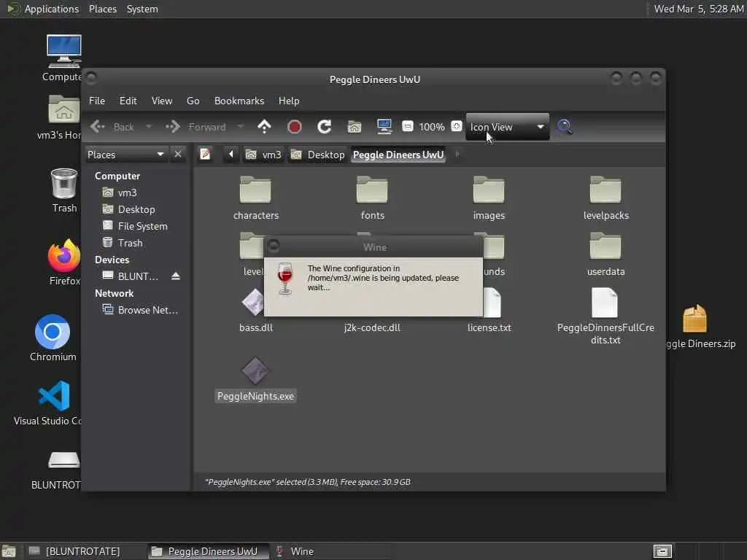
Task: Open the Home folder from the toolbar
Action: pyautogui.click(x=355, y=127)
